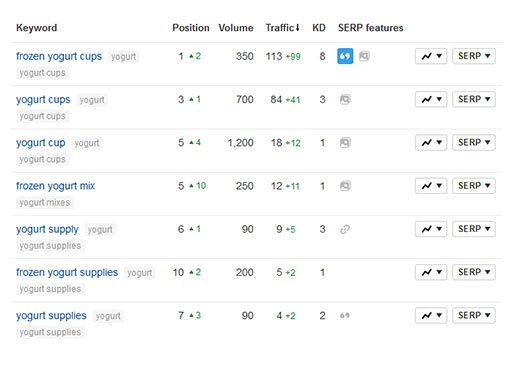Open history chart dropdown for frozen yogurt supplies
Screen dimensions: 511x368
(431, 272)
